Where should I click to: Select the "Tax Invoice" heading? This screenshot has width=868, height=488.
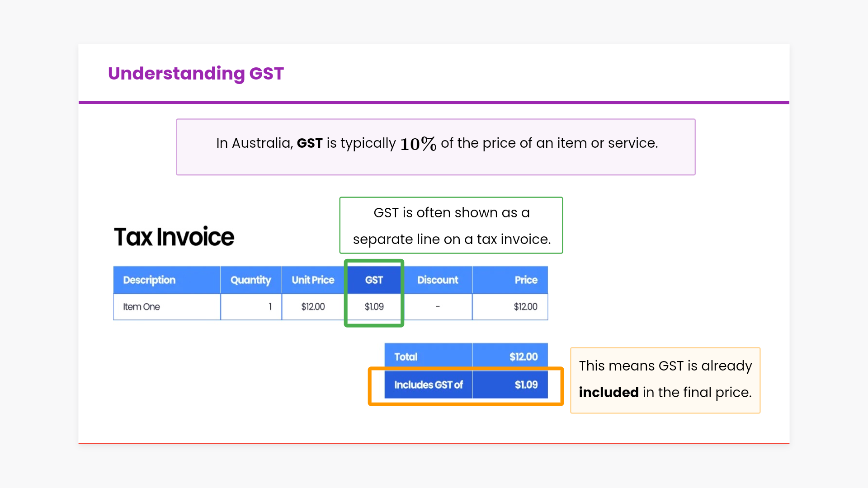pos(174,237)
